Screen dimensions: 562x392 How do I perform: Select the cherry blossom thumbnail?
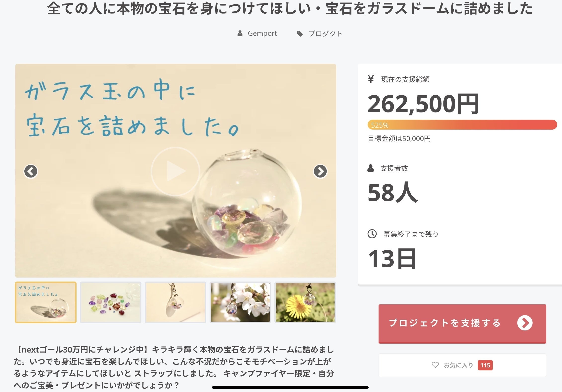pyautogui.click(x=240, y=302)
